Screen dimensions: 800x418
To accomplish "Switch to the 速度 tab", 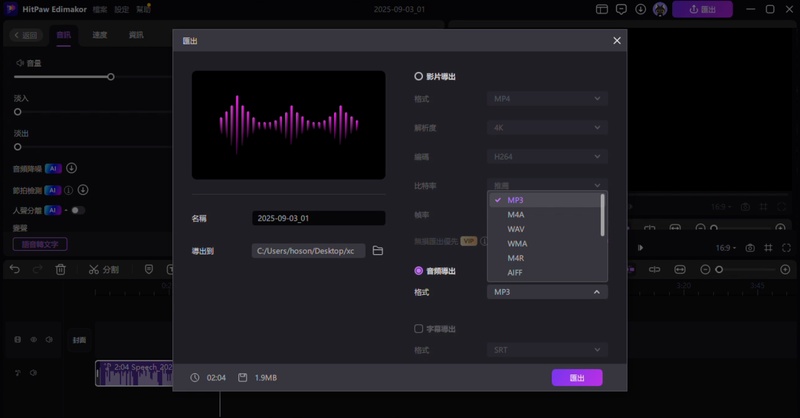I will (x=100, y=35).
